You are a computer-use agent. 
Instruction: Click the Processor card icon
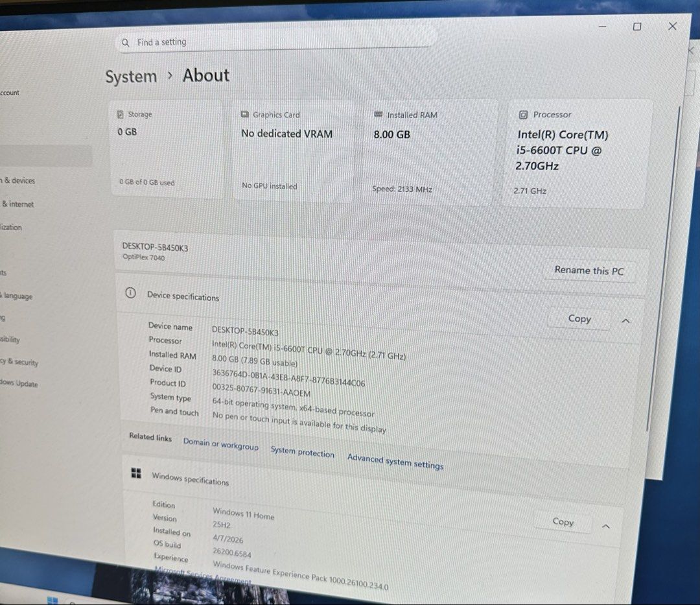pyautogui.click(x=523, y=115)
